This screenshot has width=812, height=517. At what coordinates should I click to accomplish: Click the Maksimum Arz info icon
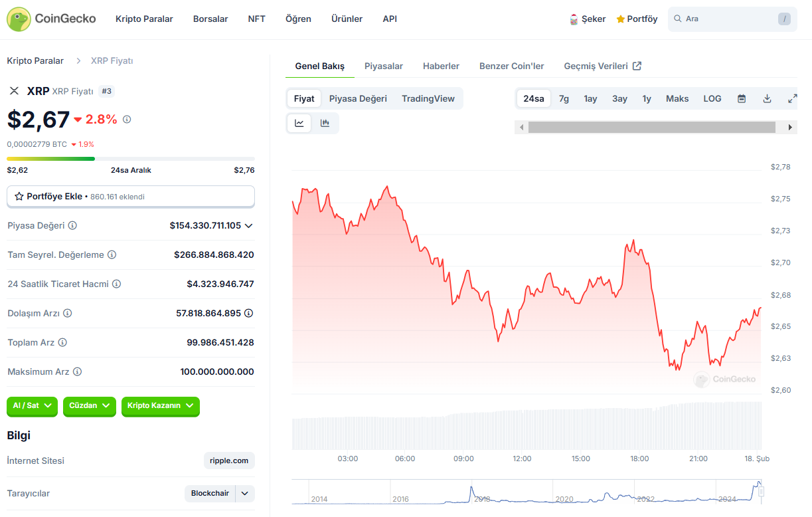[x=77, y=371]
